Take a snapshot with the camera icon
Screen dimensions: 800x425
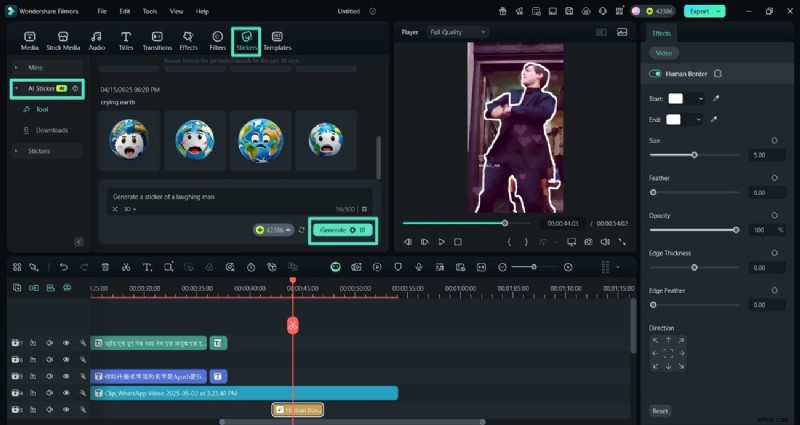589,241
